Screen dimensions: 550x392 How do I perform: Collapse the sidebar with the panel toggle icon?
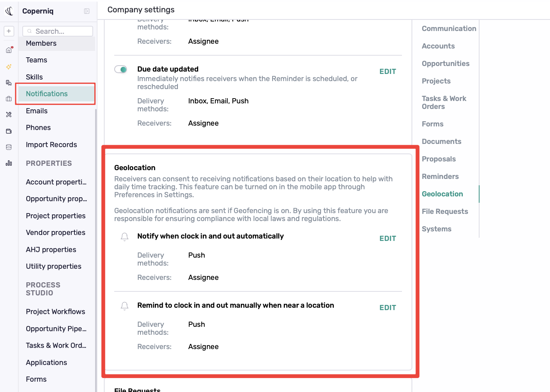coord(87,11)
